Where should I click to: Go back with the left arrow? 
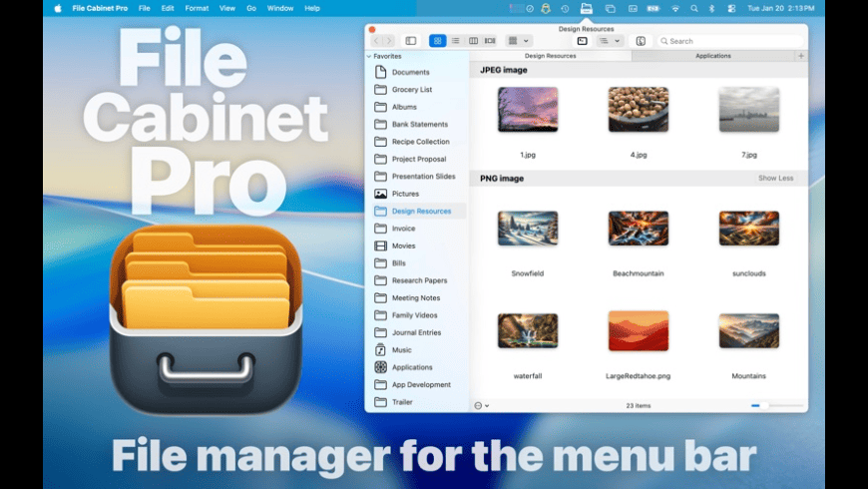(376, 41)
